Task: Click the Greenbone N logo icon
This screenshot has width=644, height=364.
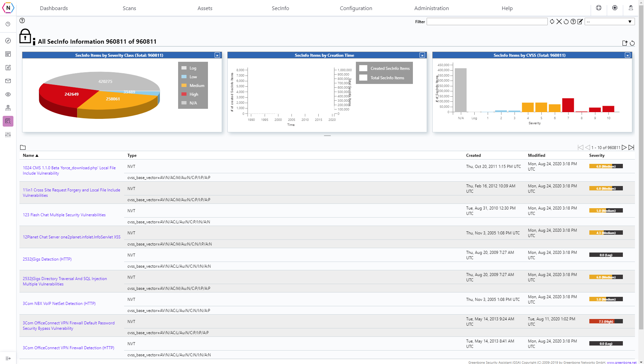Action: pyautogui.click(x=8, y=8)
